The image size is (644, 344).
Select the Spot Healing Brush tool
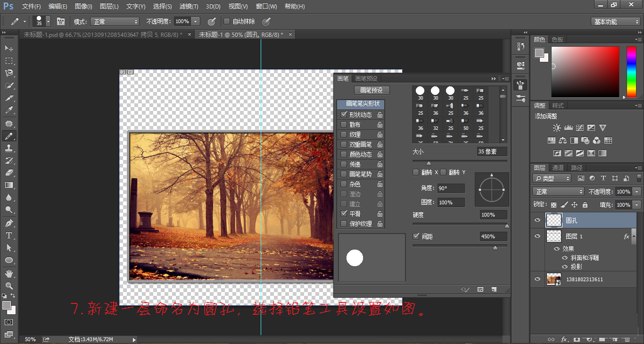pos(9,124)
